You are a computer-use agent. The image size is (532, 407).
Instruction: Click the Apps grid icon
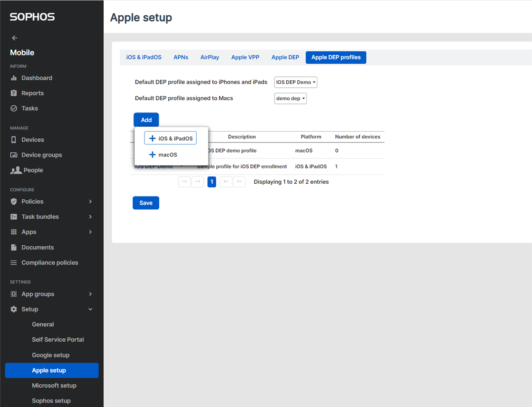tap(14, 232)
